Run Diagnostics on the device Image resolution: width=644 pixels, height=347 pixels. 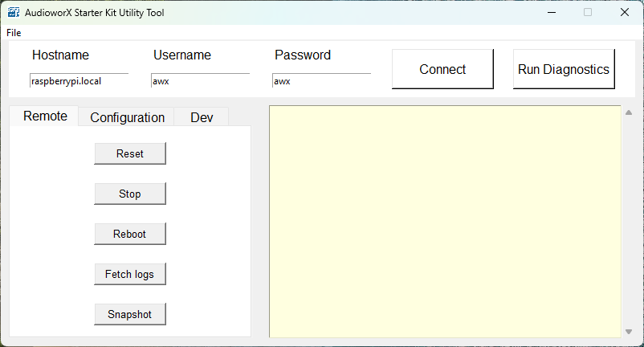564,69
